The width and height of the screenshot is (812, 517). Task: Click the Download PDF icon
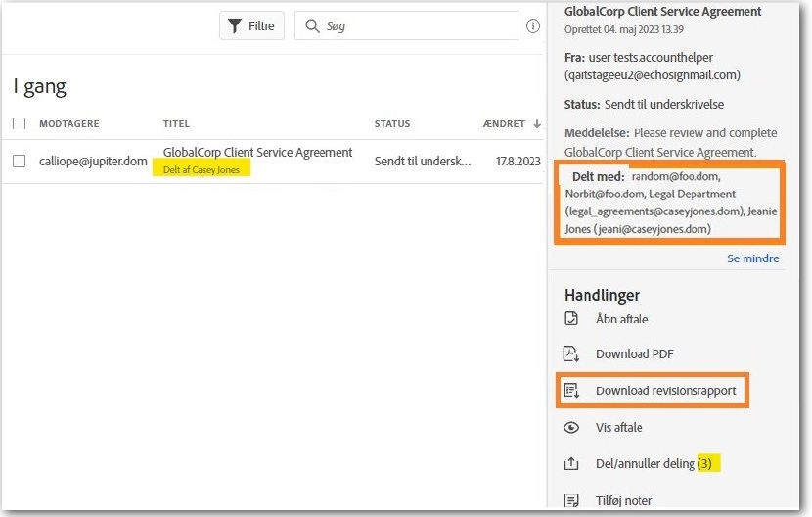pos(572,354)
